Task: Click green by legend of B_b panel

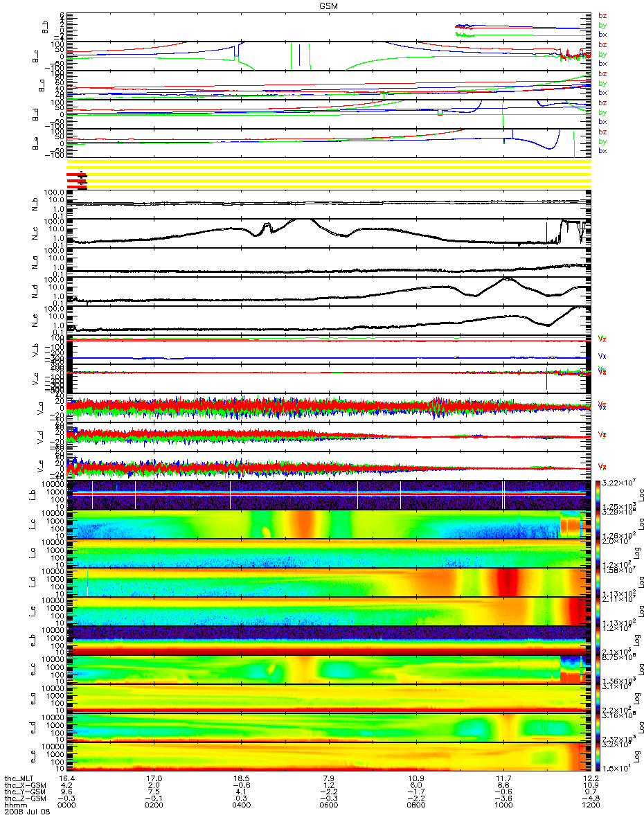Action: click(x=602, y=25)
